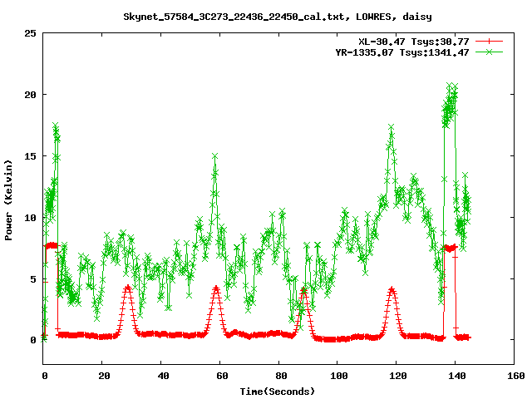Image resolution: width=532 pixels, height=399 pixels.
Task: Click the red peak near 28 seconds
Action: [x=127, y=287]
